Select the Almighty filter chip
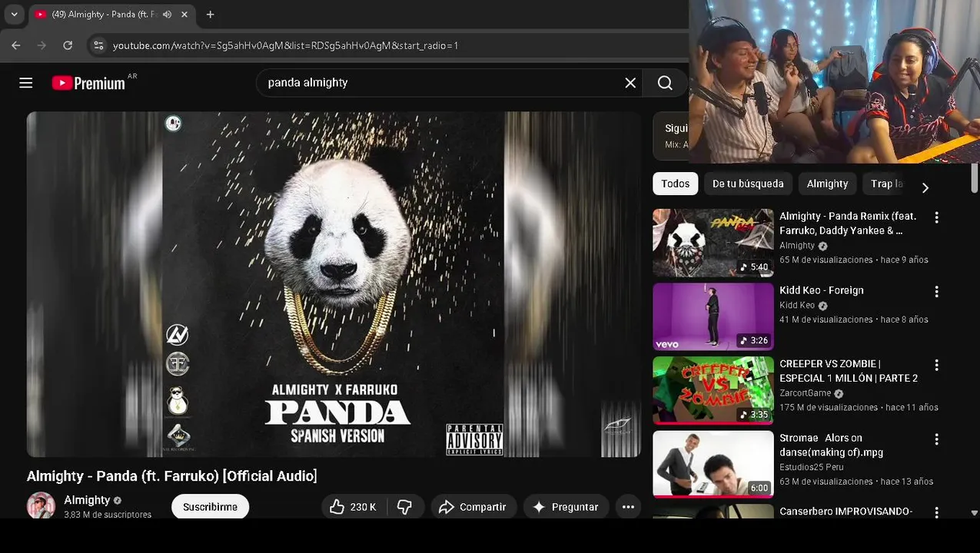Image resolution: width=980 pixels, height=553 pixels. [827, 184]
